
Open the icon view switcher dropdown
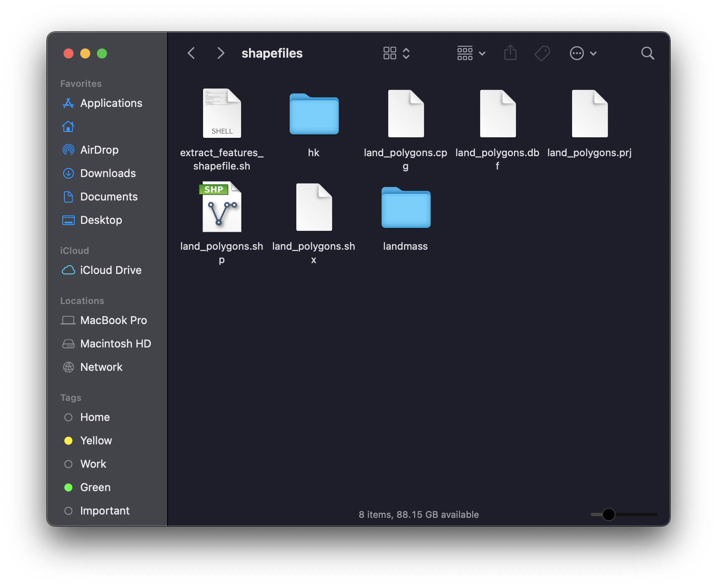point(396,53)
